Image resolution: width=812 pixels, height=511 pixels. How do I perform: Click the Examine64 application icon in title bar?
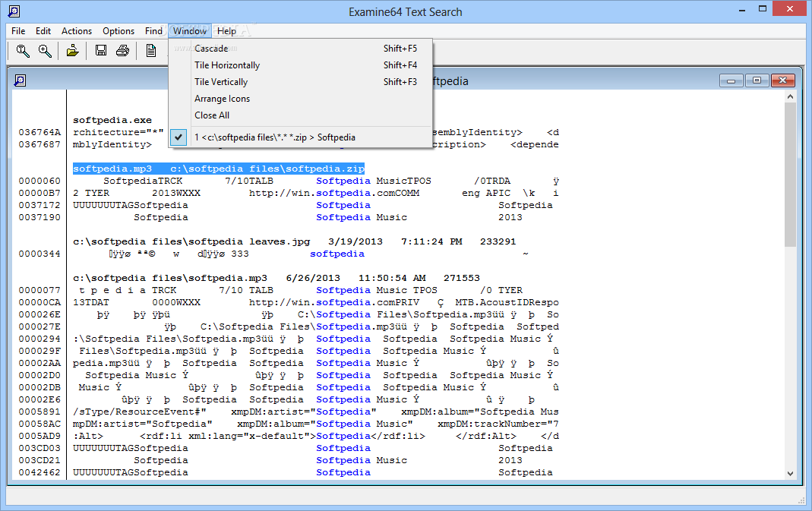14,11
